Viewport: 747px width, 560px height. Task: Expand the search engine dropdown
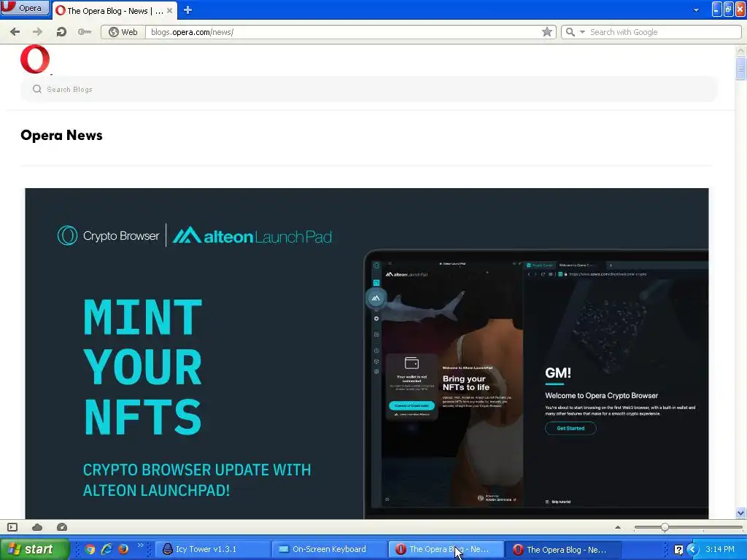582,32
